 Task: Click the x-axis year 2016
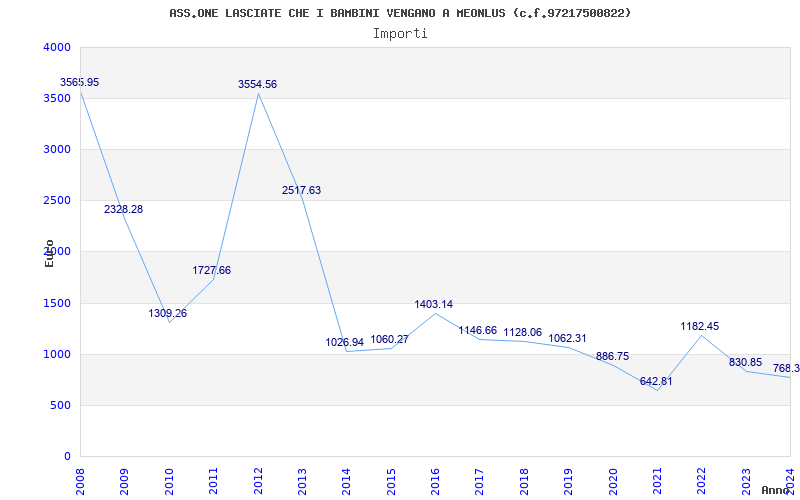click(x=435, y=481)
